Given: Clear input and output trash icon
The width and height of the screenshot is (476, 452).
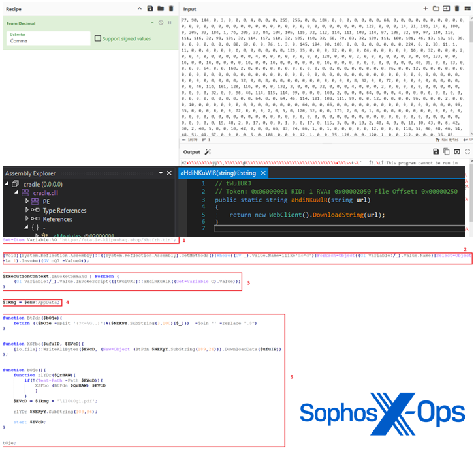Looking at the screenshot, I should (x=457, y=8).
